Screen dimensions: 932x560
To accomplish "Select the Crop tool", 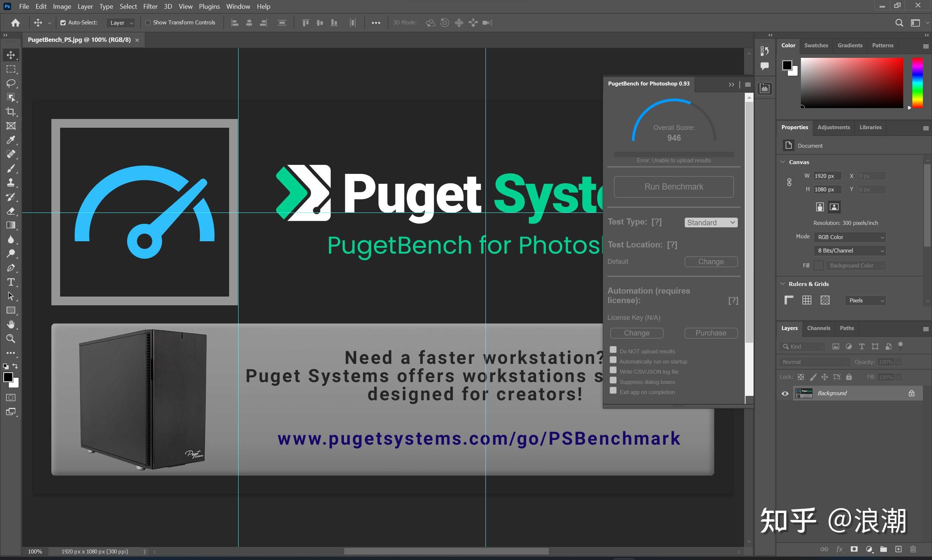I will click(x=11, y=112).
